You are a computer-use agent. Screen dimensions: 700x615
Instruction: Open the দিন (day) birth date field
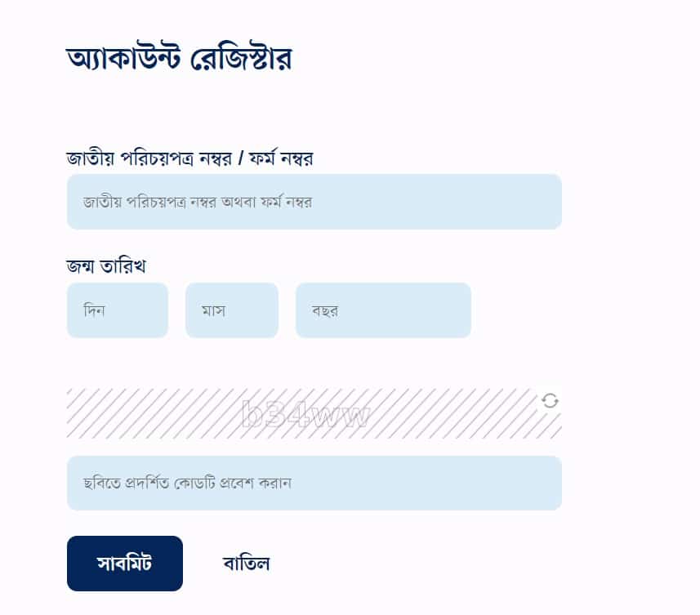click(x=118, y=310)
